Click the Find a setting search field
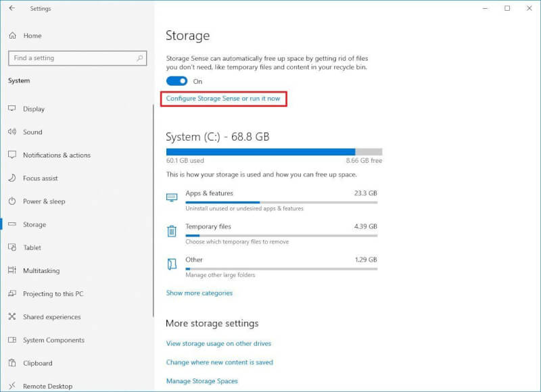The height and width of the screenshot is (392, 541). pos(77,58)
